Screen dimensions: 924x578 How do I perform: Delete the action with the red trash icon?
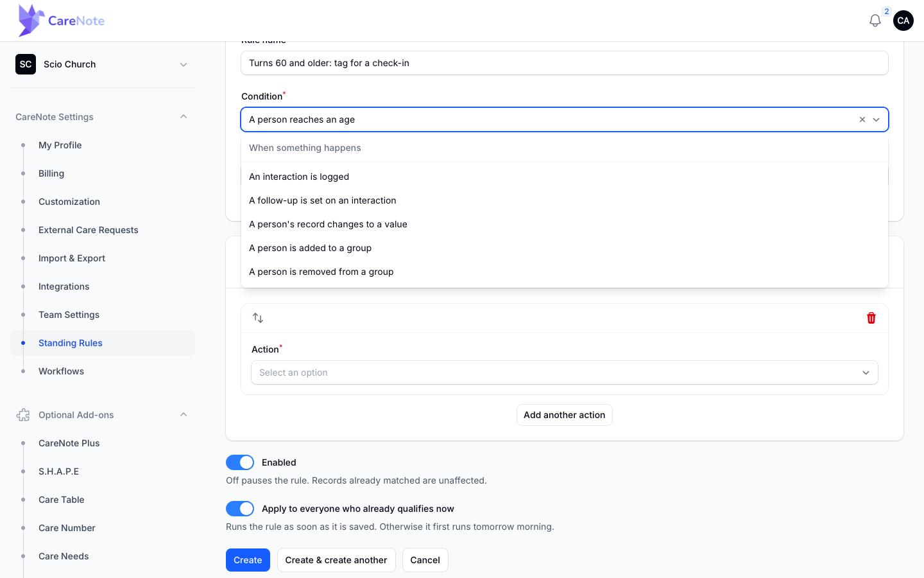click(871, 318)
